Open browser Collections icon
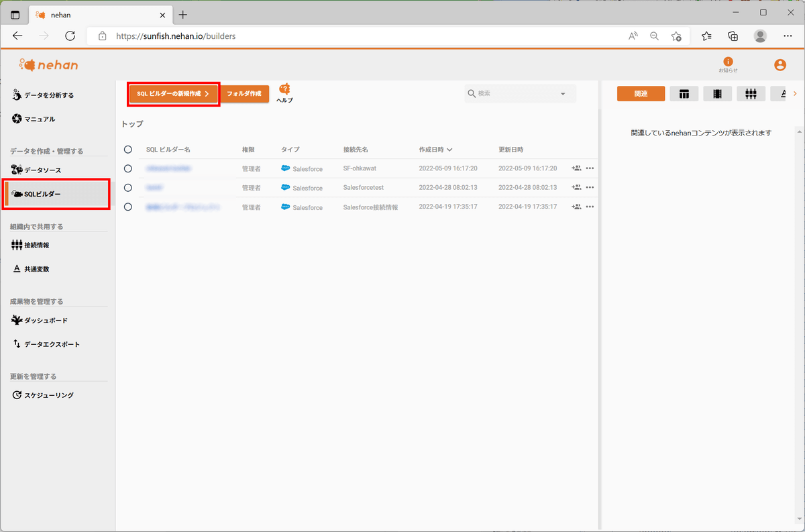Image resolution: width=805 pixels, height=532 pixels. [733, 36]
